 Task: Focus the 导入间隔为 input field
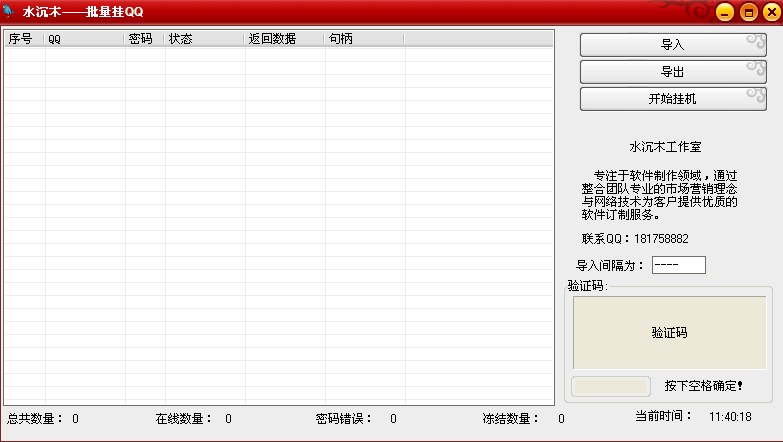679,265
